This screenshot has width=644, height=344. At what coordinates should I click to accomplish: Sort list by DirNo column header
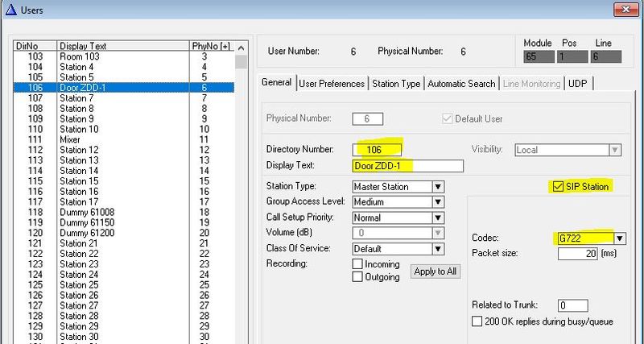pyautogui.click(x=35, y=46)
